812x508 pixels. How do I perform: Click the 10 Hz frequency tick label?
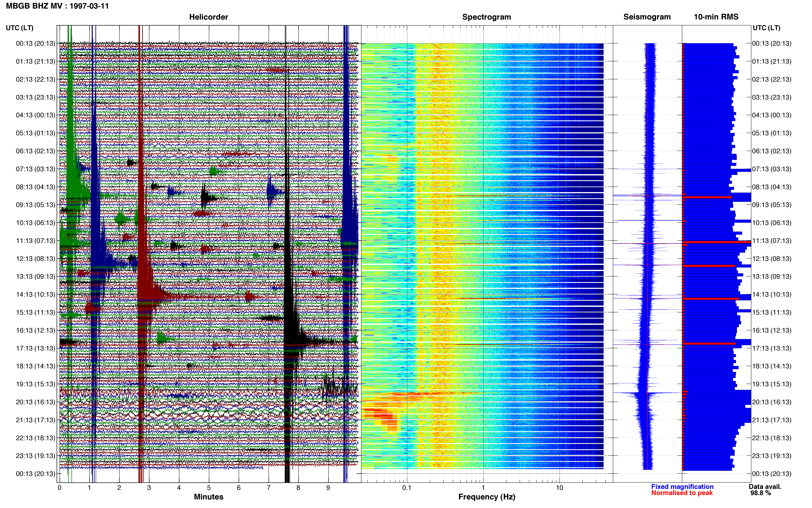(559, 488)
